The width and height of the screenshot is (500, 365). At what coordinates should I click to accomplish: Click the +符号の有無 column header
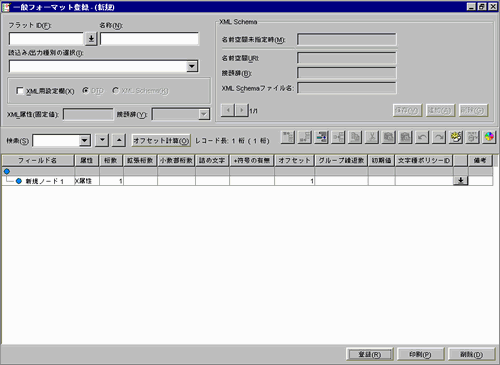coord(252,160)
